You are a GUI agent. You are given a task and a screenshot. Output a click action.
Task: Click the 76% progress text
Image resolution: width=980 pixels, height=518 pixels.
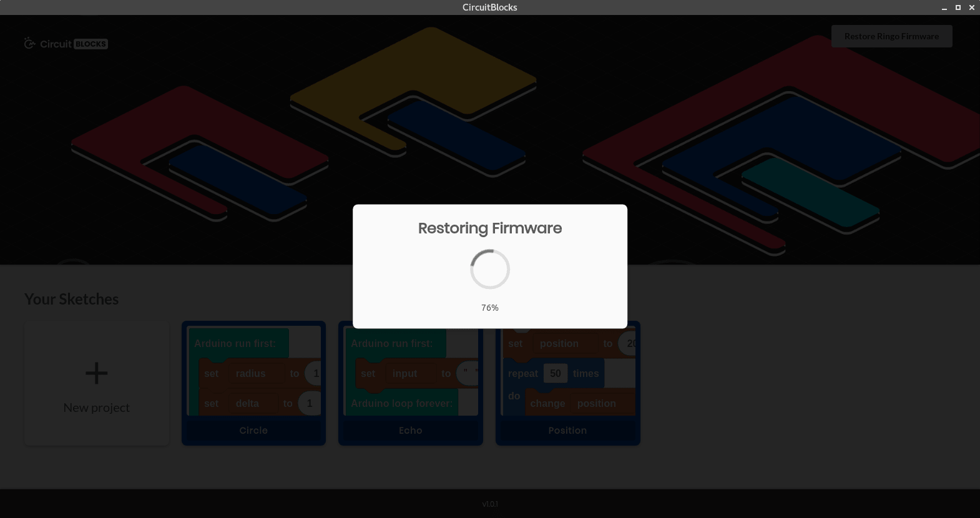coord(490,308)
